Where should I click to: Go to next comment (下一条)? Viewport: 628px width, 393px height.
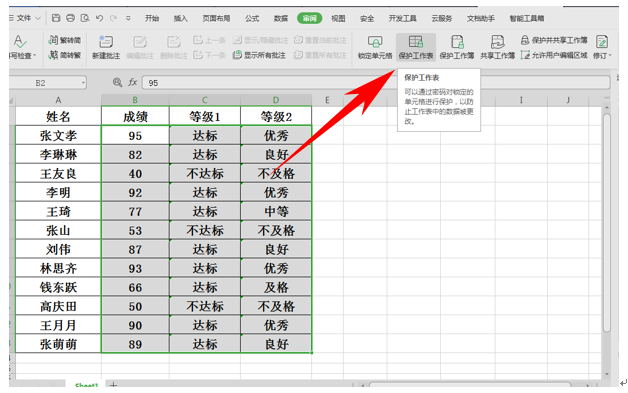(x=209, y=55)
